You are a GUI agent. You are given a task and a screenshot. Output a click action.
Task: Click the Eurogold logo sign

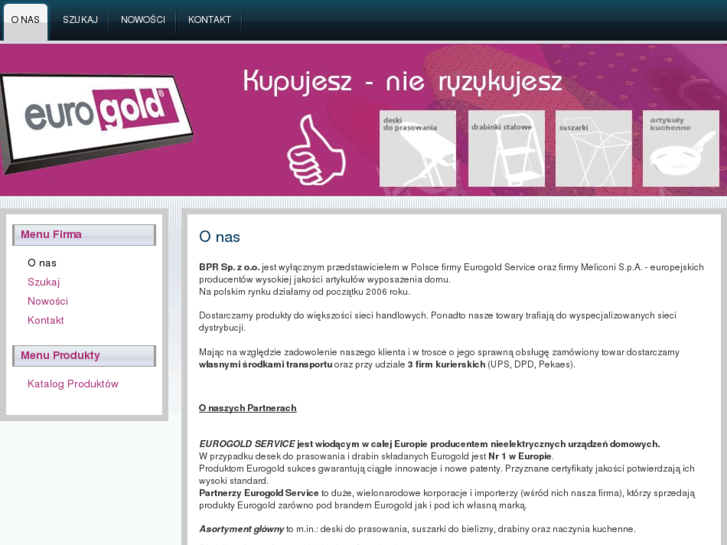click(96, 122)
